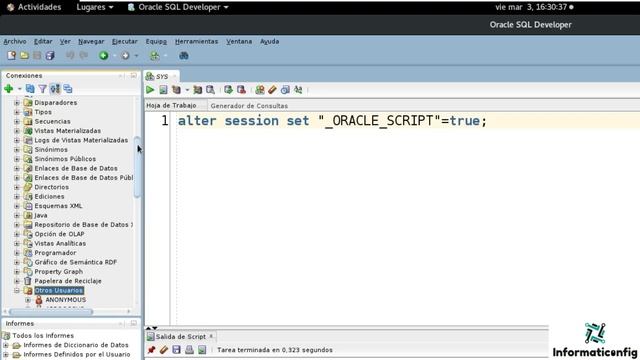This screenshot has width=640, height=360.
Task: Collapse the Otros Usuarios node
Action: point(17,290)
